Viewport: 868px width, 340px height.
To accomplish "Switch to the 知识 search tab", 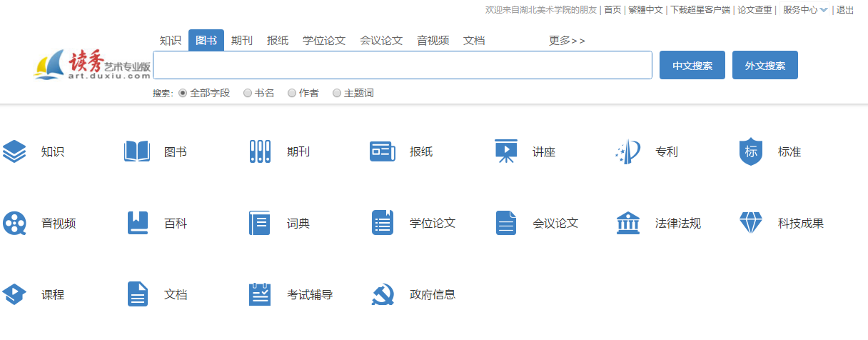I will [x=171, y=41].
